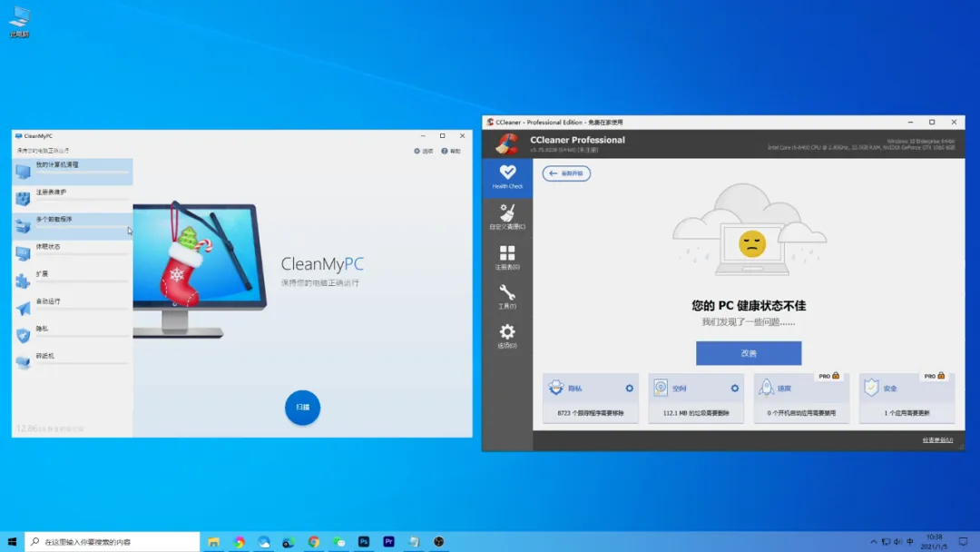Open 选项 gear tab in CCleaner
980x552 pixels.
(507, 336)
